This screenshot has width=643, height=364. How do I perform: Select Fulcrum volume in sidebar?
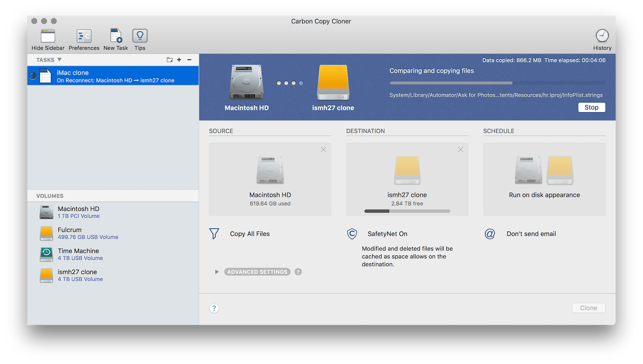click(113, 233)
